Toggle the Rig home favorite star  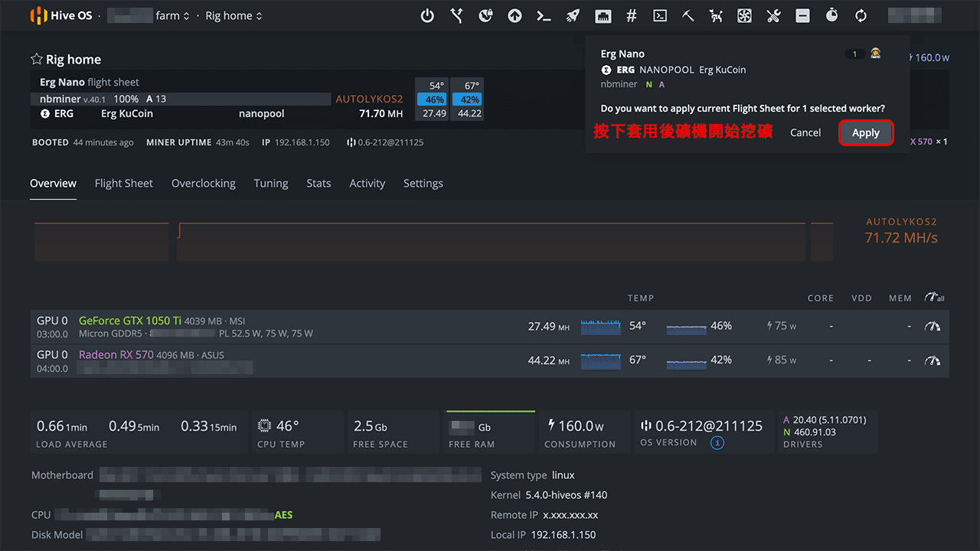36,59
